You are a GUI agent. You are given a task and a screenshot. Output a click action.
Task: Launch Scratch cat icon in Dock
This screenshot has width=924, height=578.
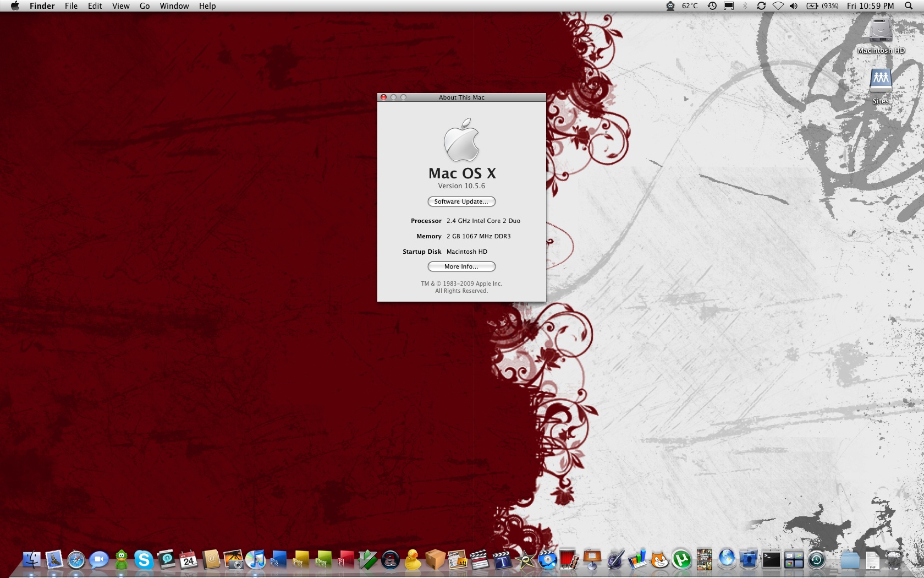pos(659,560)
